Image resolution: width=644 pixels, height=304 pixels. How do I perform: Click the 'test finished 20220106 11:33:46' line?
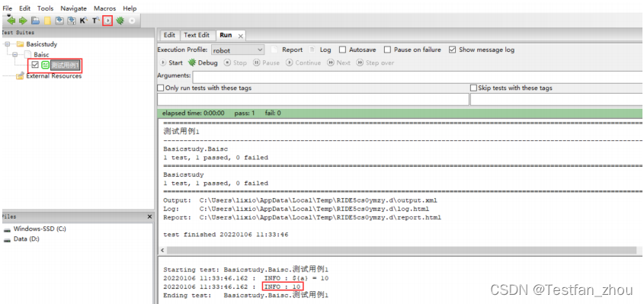click(x=226, y=235)
